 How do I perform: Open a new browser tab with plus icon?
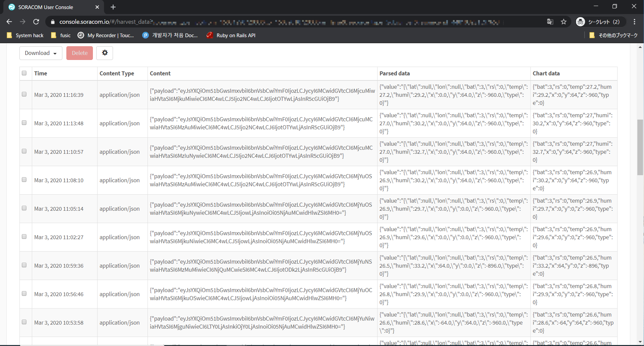[x=113, y=7]
